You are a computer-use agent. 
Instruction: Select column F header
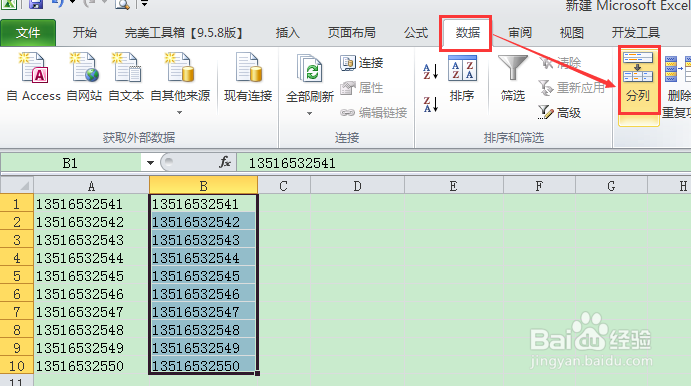(539, 186)
